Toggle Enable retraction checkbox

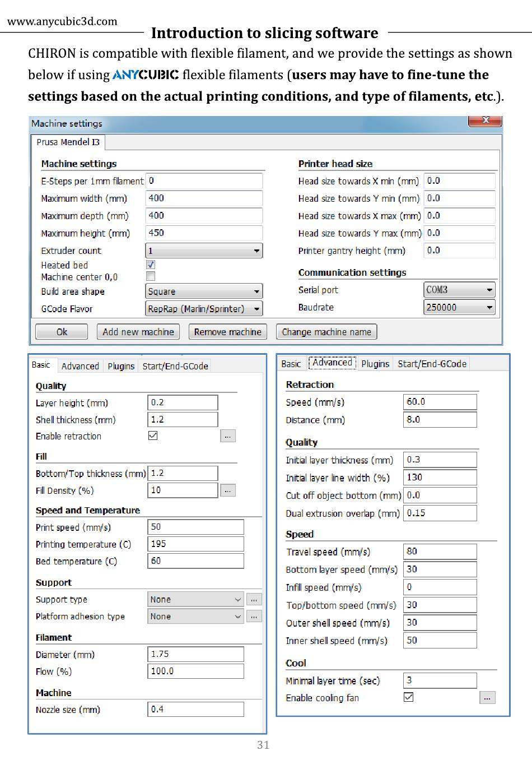[x=153, y=436]
